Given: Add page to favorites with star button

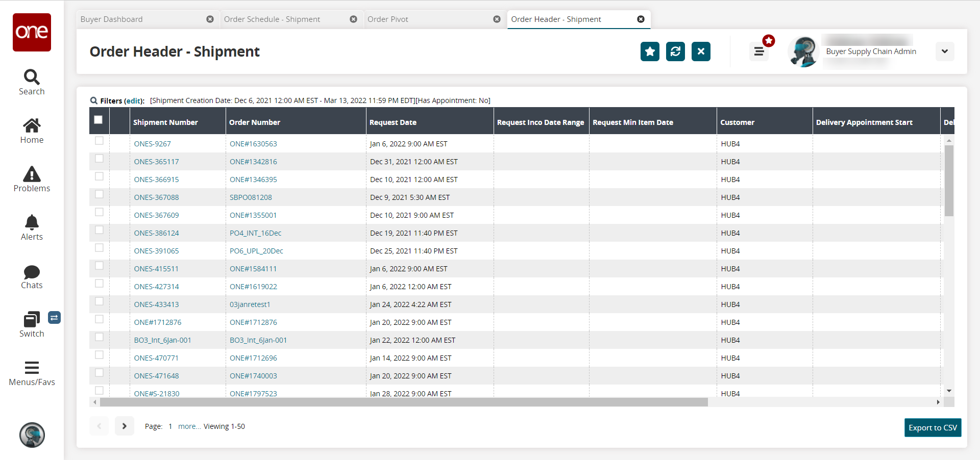Looking at the screenshot, I should coord(650,52).
